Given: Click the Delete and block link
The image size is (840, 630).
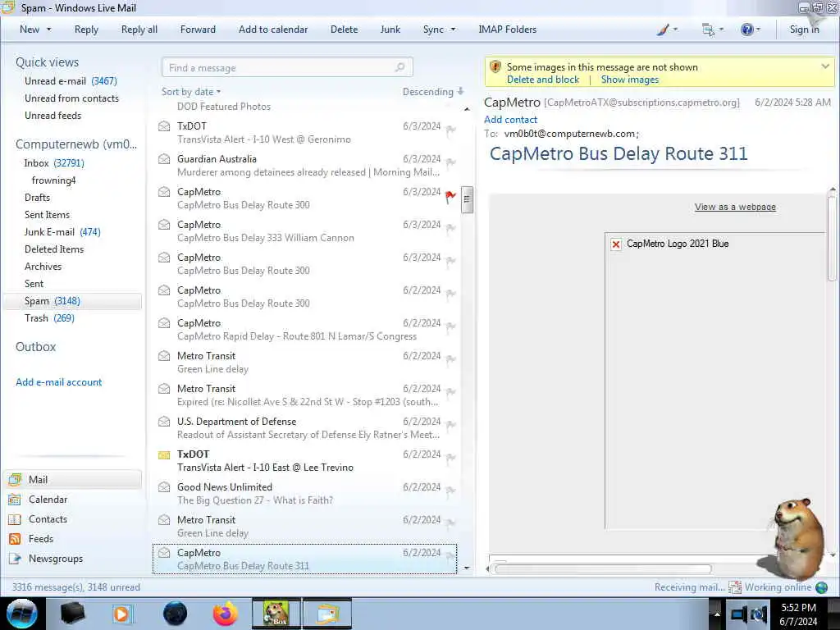Looking at the screenshot, I should click(x=543, y=80).
